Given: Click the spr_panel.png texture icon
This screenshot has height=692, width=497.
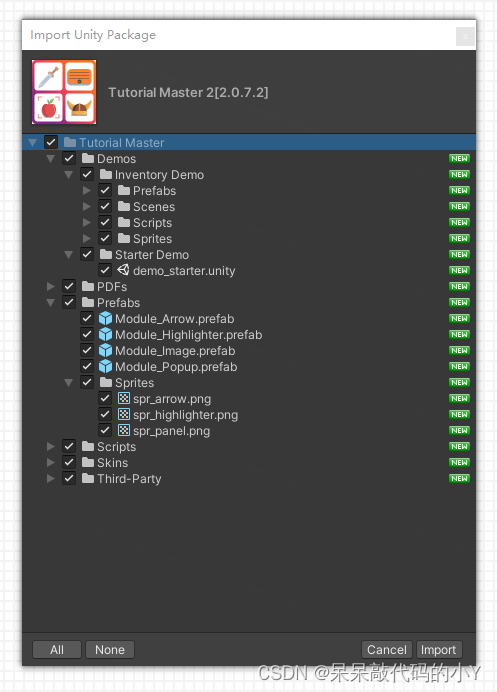Looking at the screenshot, I should coord(124,430).
